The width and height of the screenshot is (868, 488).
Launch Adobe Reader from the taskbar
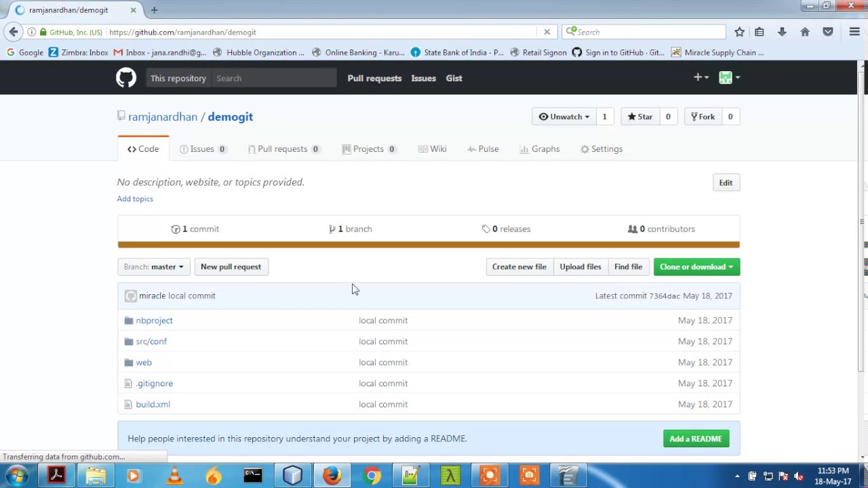[x=56, y=476]
